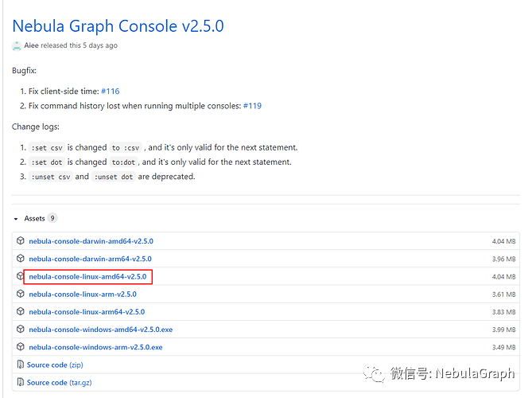Click package icon beside nebula-console-darwin-amd64-v2.5.0

tap(21, 240)
